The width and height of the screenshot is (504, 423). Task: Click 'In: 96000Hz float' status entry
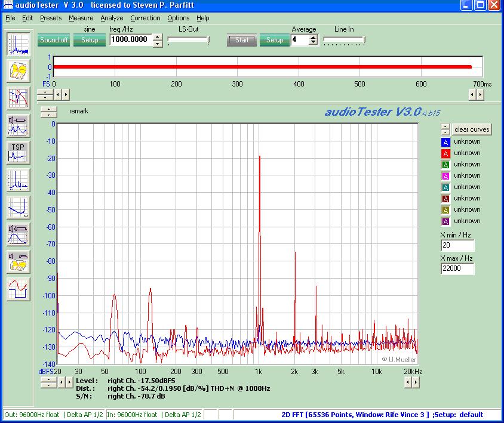[x=132, y=415]
